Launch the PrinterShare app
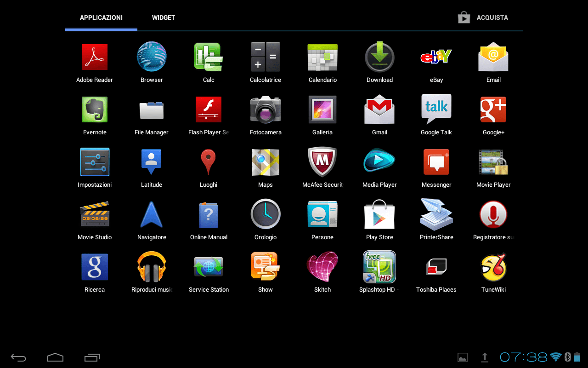This screenshot has height=368, width=588. [x=436, y=214]
